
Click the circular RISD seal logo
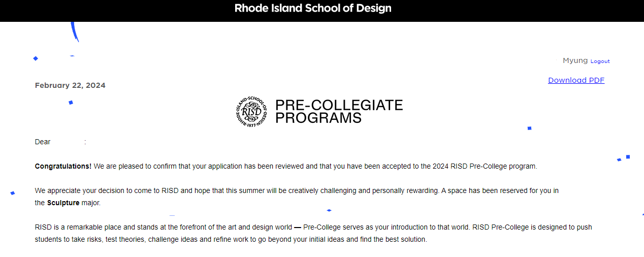(251, 111)
